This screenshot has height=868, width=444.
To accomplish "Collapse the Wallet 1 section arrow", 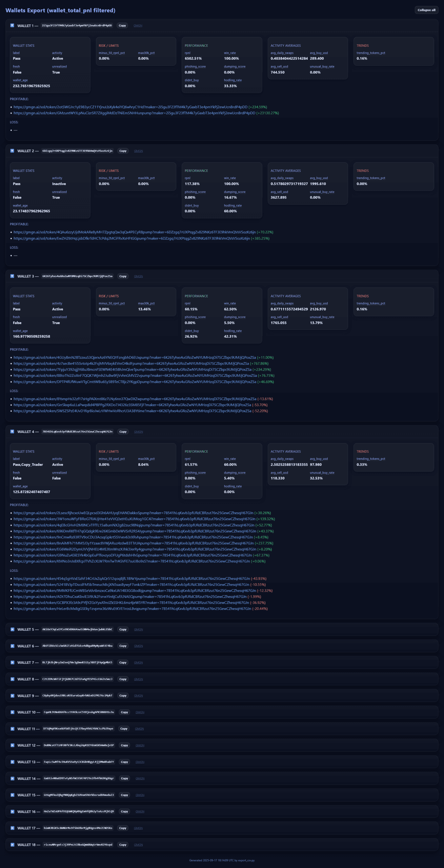I will [x=12, y=25].
